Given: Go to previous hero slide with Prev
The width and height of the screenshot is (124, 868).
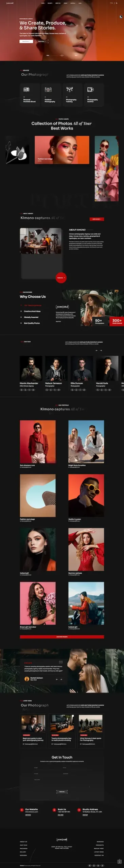Looking at the screenshot, I should [x=48, y=55].
